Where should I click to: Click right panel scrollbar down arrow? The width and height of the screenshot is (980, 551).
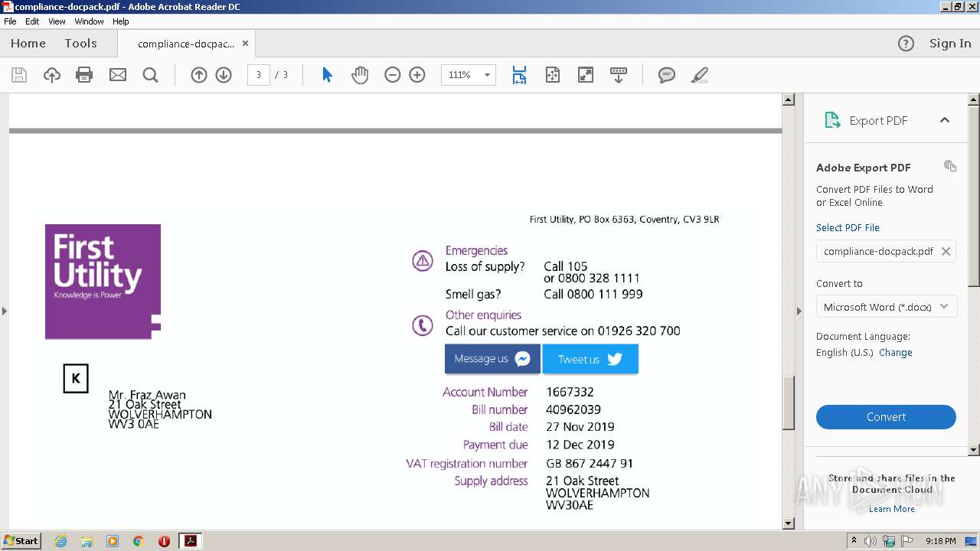[974, 450]
